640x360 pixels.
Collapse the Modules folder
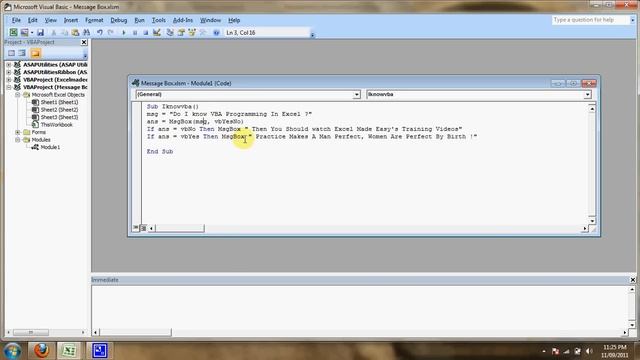[x=18, y=140]
